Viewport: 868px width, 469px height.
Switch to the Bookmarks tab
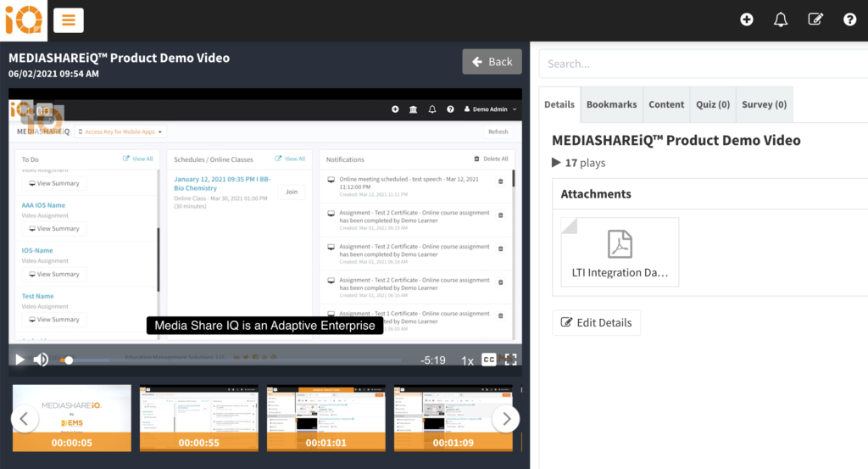611,104
